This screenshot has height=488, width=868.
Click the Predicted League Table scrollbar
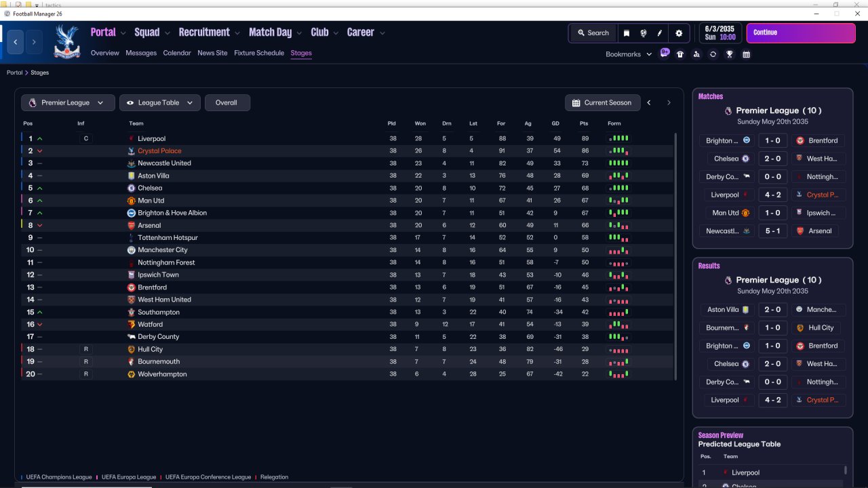(846, 470)
